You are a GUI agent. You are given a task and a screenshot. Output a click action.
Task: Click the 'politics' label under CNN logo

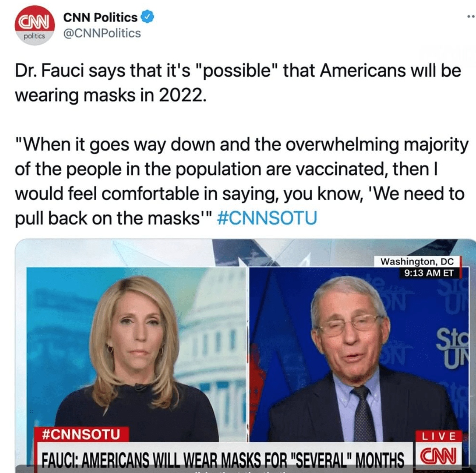(34, 36)
